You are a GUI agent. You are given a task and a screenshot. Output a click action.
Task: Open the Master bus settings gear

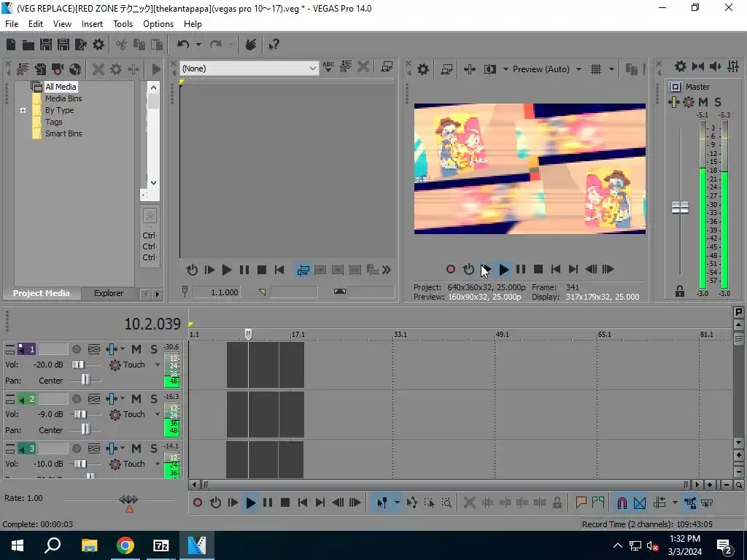[681, 66]
